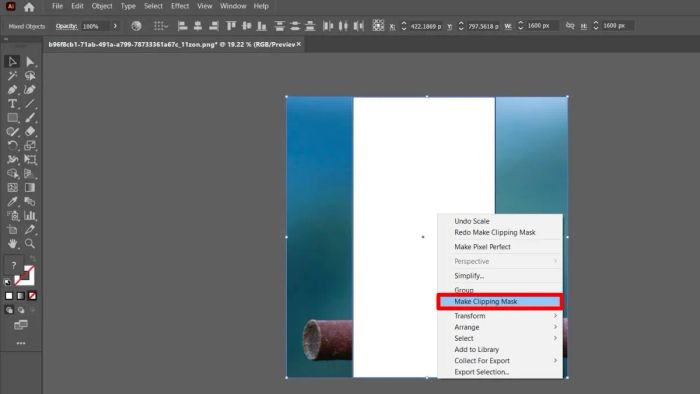Set paint mode to Gradient

tap(21, 296)
